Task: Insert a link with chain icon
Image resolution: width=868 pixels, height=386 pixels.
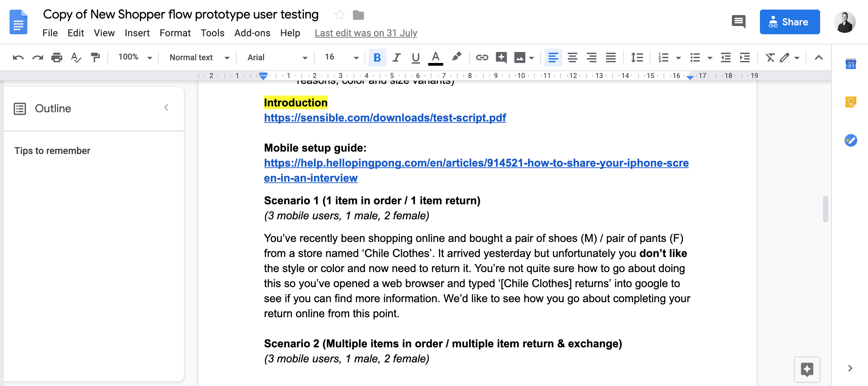Action: (482, 57)
